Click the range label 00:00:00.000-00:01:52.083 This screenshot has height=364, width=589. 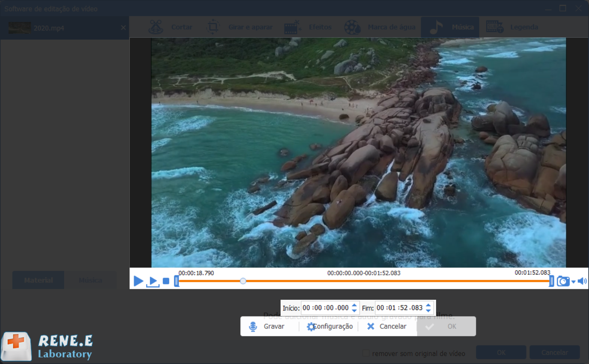point(364,273)
